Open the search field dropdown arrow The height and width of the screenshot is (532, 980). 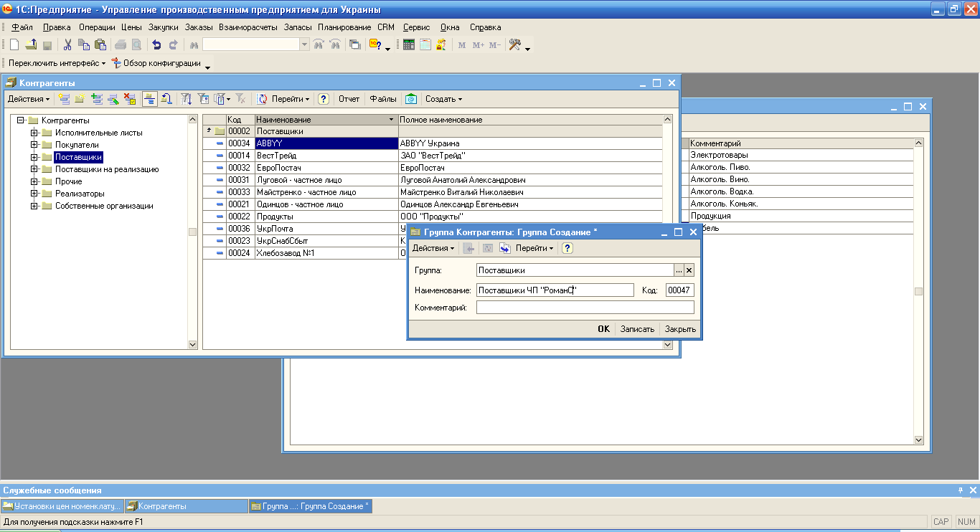(305, 44)
